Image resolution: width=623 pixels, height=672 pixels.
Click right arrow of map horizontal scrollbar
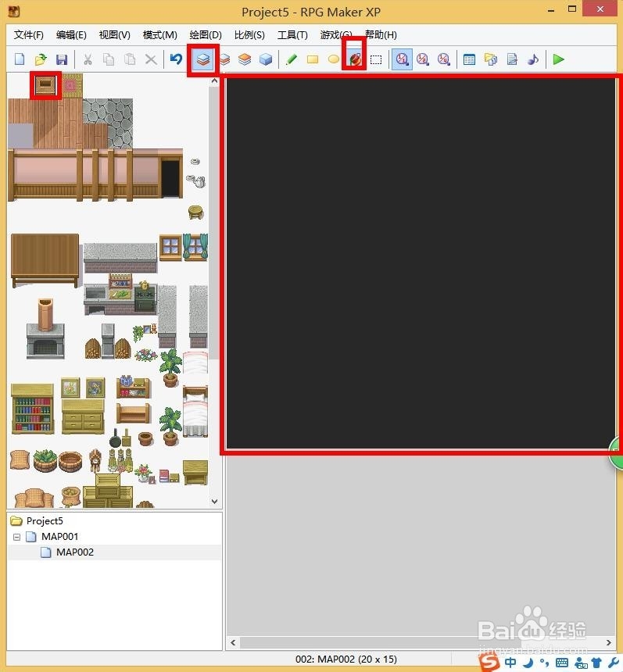coord(608,642)
